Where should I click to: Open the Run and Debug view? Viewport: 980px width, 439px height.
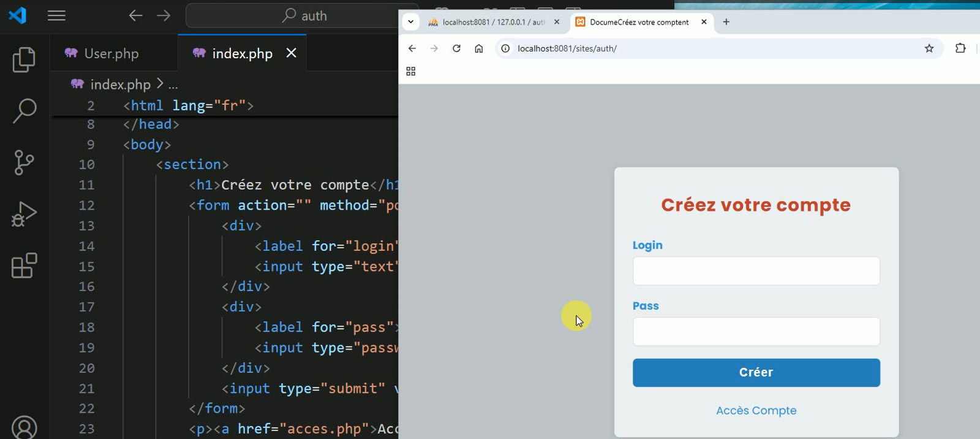click(x=24, y=214)
